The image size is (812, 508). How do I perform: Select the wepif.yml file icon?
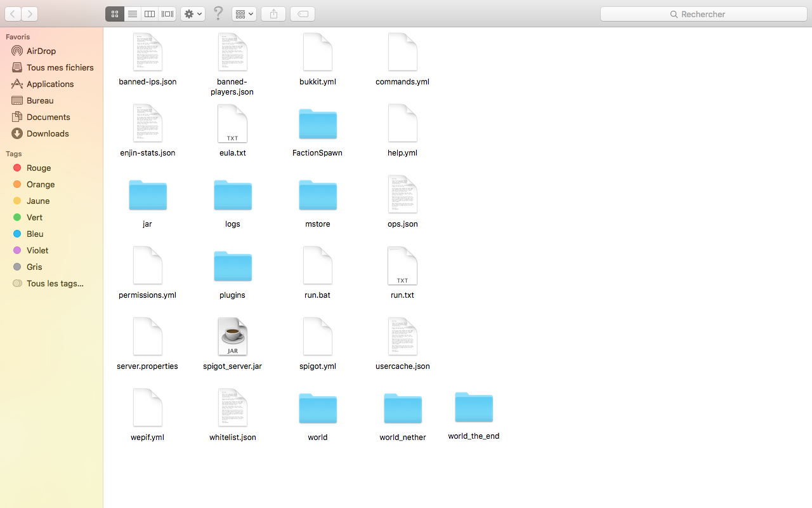[x=148, y=408]
